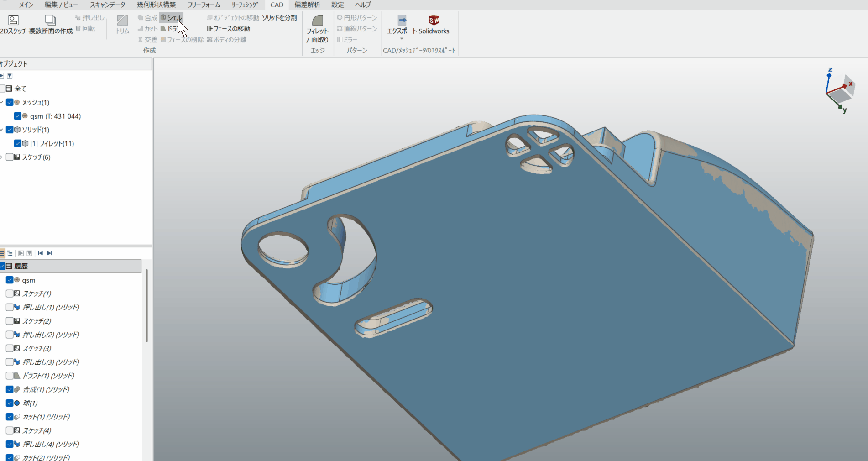Viewport: 868px width, 461px height.
Task: Switch to the 偏差解析 tab
Action: click(x=307, y=5)
